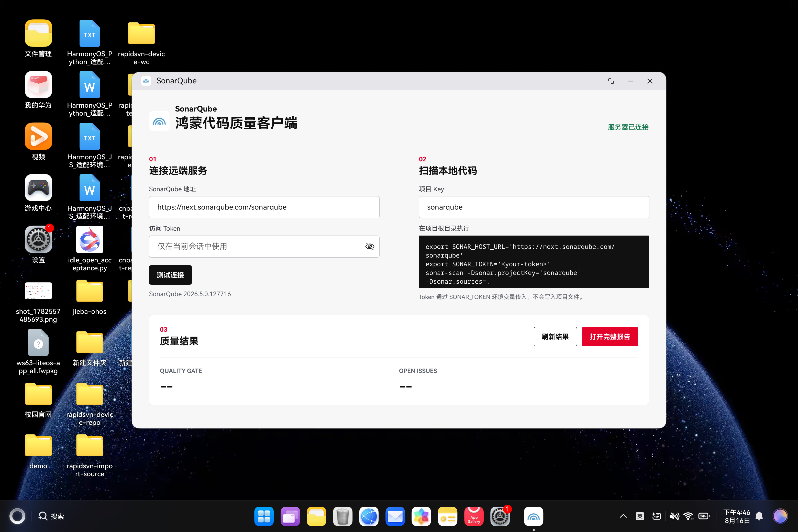Click the 刷新结果 button
This screenshot has height=532, width=798.
click(555, 337)
